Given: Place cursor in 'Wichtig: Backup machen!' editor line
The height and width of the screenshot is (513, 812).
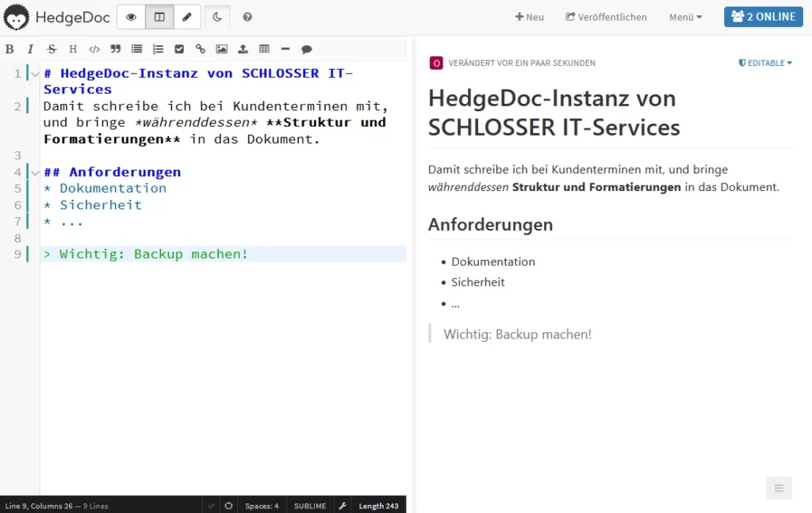Looking at the screenshot, I should coord(223,255).
